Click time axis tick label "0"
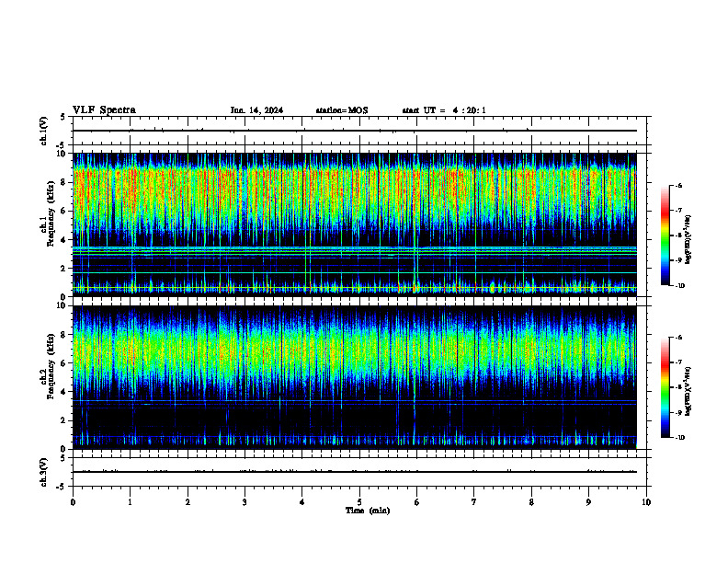 click(73, 502)
